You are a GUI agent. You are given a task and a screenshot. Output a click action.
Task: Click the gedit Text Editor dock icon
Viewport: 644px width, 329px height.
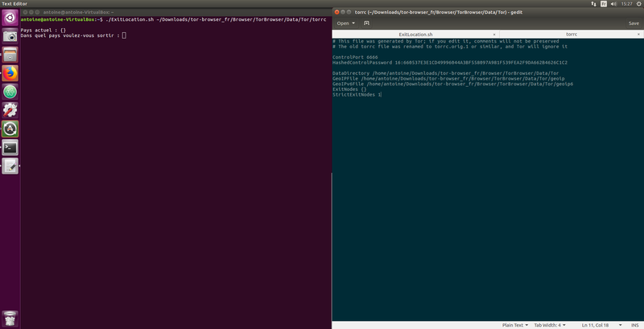(x=10, y=166)
